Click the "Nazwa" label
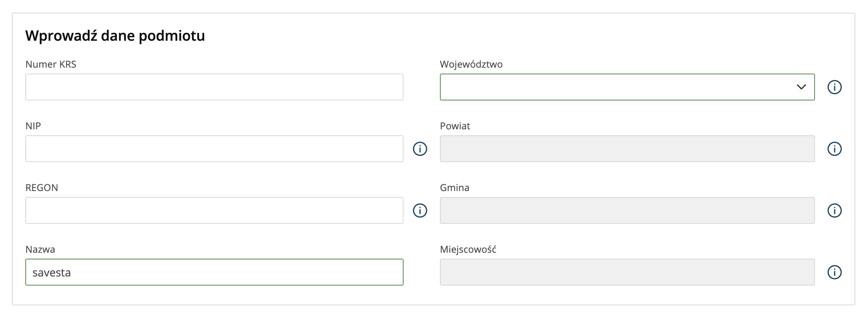Screen dimensions: 868x318 click(40, 249)
